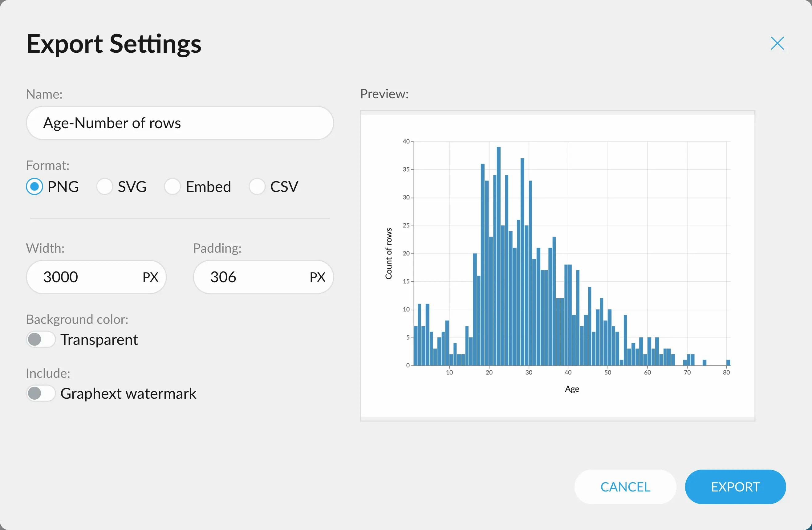Select the Embed format option
The image size is (812, 530).
pyautogui.click(x=172, y=187)
